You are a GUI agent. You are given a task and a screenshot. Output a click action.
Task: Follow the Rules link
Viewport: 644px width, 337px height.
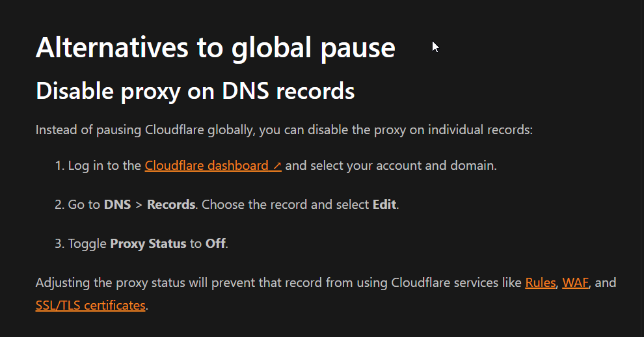coord(541,283)
